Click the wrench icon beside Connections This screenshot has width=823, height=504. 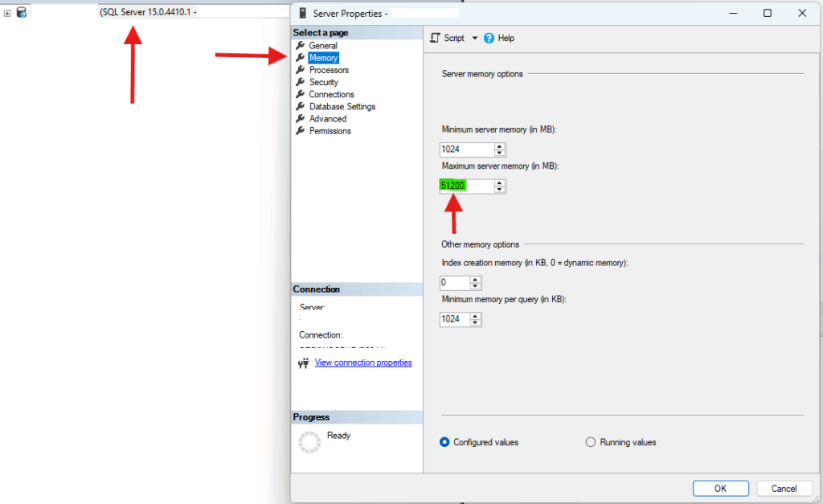coord(301,94)
